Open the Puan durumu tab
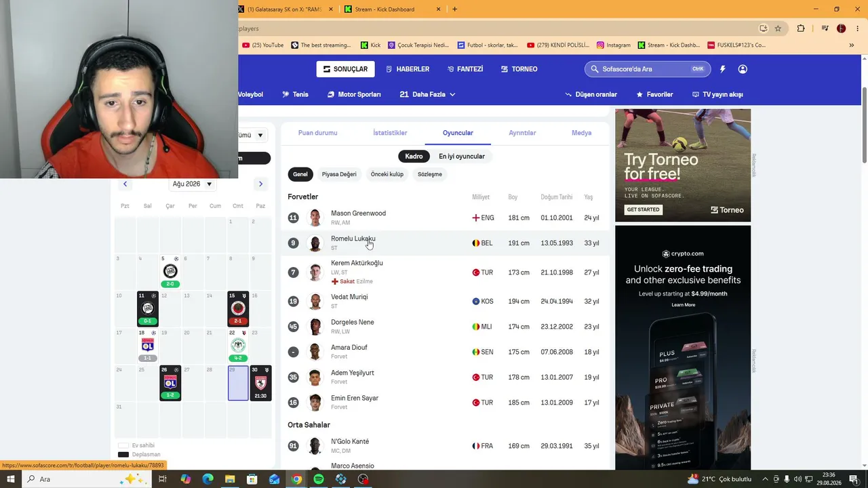Image resolution: width=868 pixels, height=488 pixels. coord(317,133)
